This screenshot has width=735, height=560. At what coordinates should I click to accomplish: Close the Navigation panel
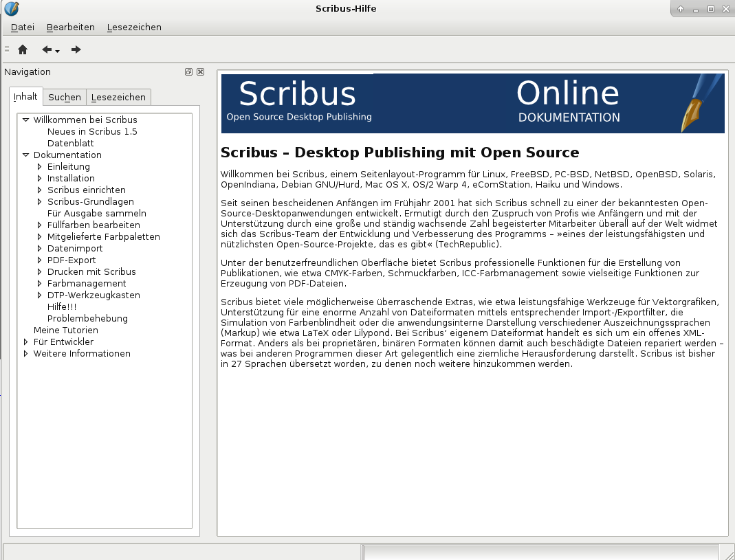click(x=200, y=72)
